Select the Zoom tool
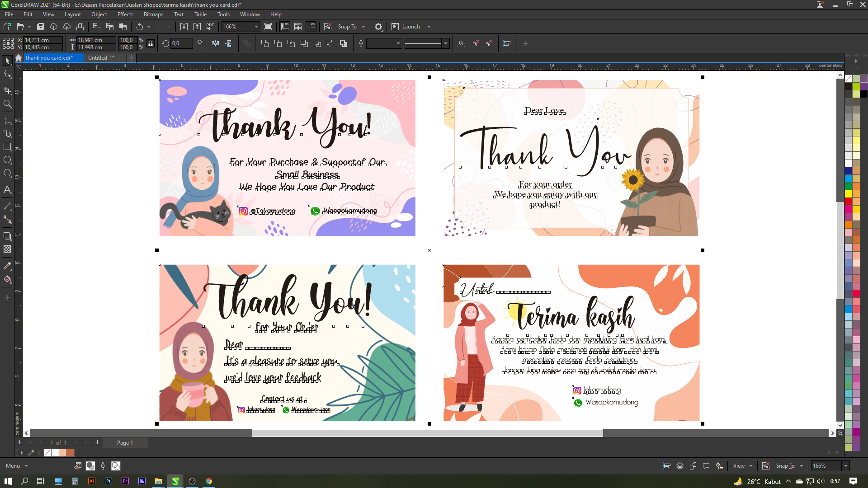This screenshot has height=488, width=868. [7, 104]
